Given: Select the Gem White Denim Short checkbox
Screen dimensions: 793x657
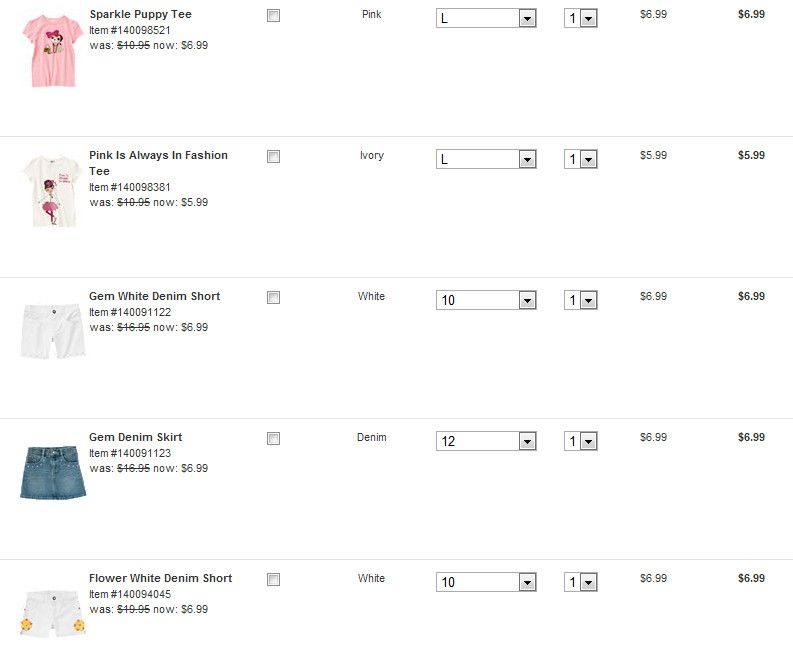Looking at the screenshot, I should 274,298.
